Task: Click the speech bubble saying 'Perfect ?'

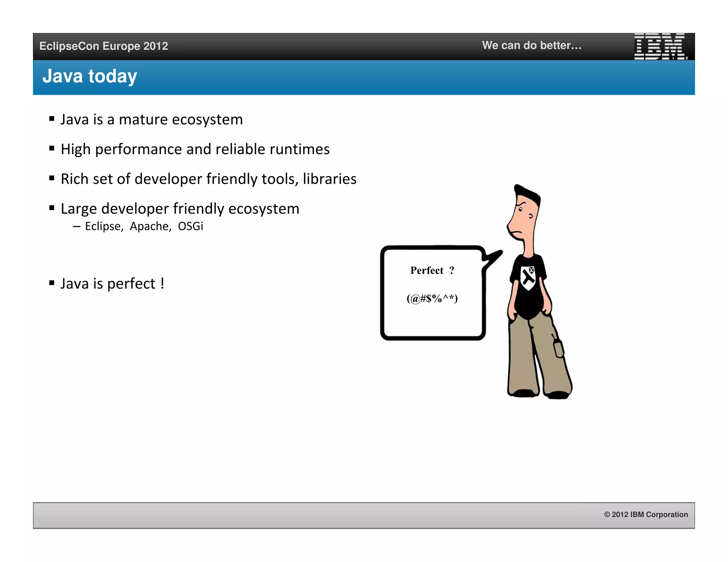Action: pos(441,292)
